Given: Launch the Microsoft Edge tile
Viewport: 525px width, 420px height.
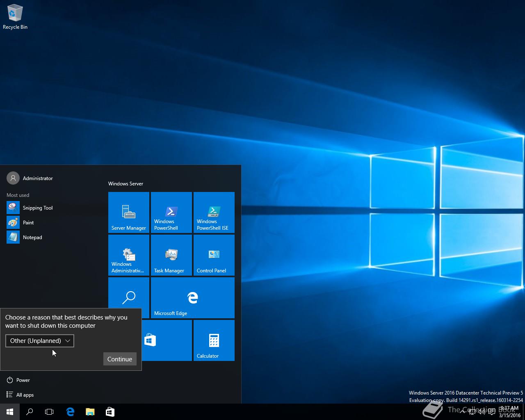Looking at the screenshot, I should point(193,298).
